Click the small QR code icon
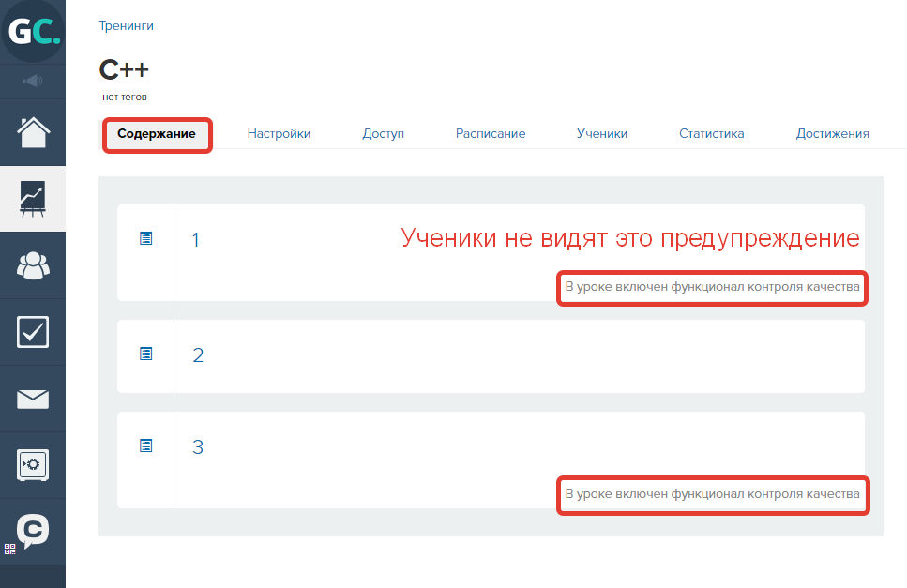 (x=9, y=549)
